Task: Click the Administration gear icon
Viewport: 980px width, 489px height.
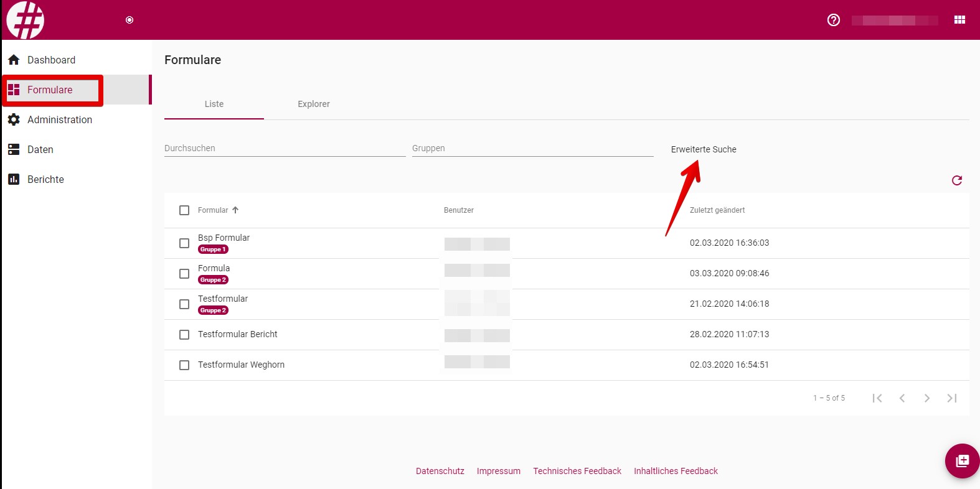Action: (14, 119)
